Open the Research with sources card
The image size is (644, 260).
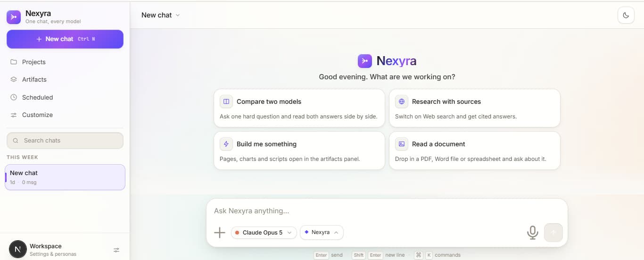tap(475, 108)
